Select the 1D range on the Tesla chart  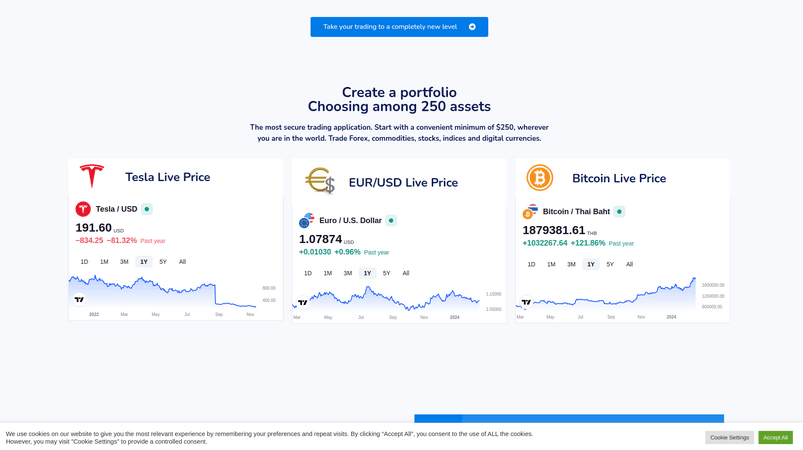click(84, 262)
